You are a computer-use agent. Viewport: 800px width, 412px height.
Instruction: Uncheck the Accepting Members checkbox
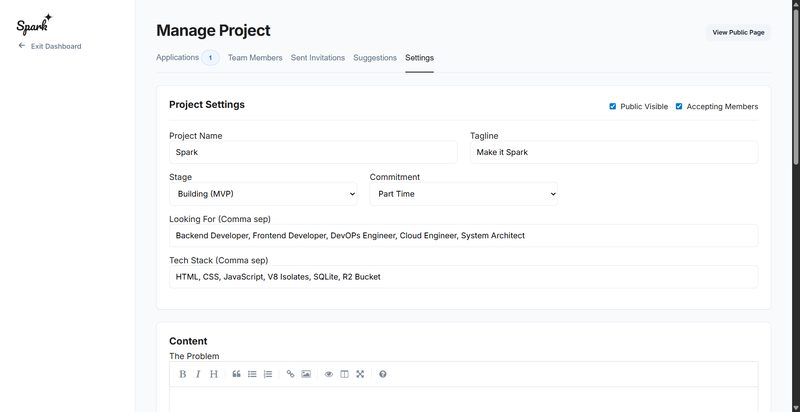679,106
